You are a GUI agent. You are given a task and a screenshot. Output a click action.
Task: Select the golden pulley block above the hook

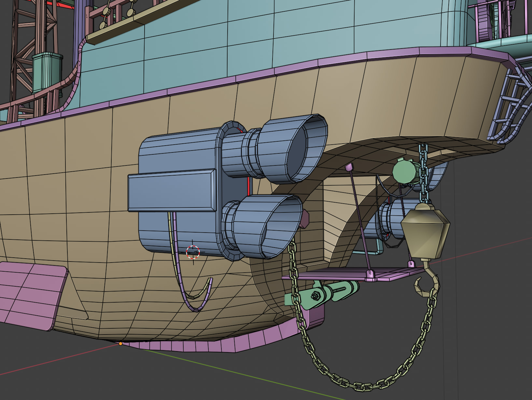(425, 231)
